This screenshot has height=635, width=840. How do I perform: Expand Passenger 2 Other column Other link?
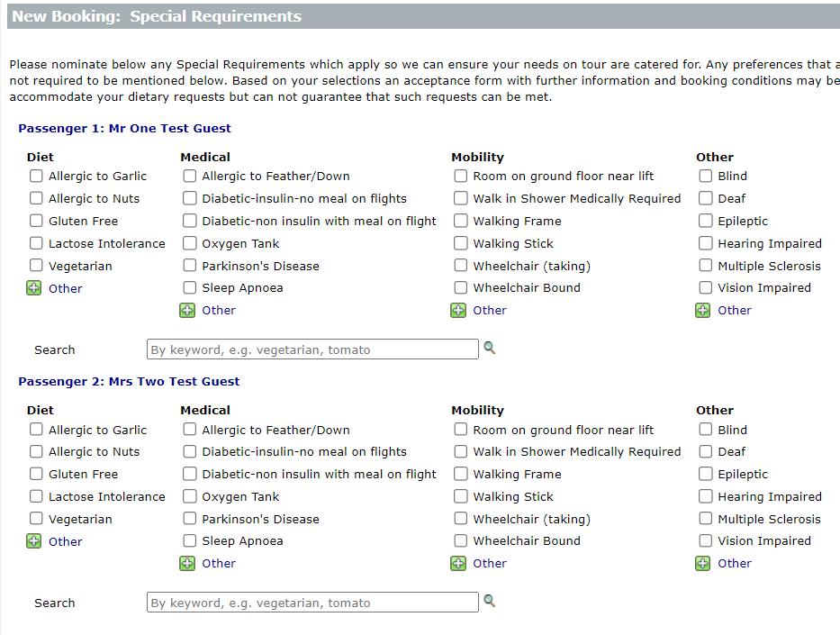[734, 563]
